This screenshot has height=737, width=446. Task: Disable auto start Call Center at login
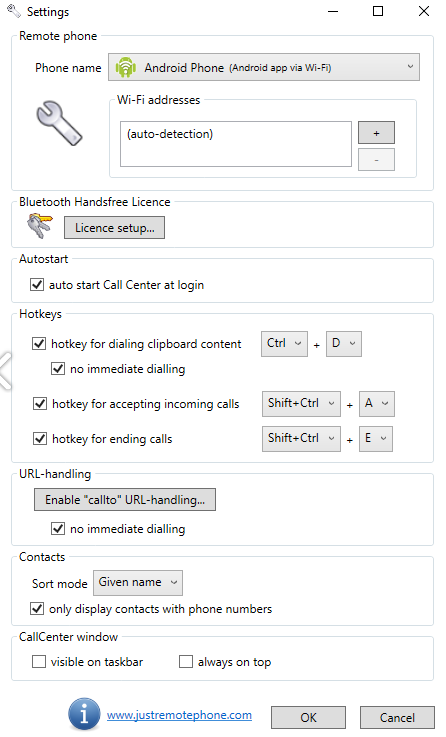[37, 284]
